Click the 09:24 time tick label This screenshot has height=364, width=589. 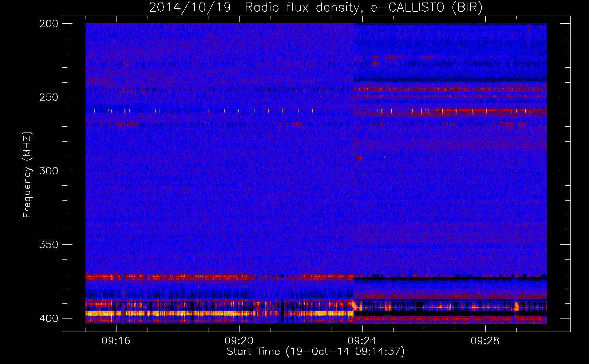[x=362, y=341]
